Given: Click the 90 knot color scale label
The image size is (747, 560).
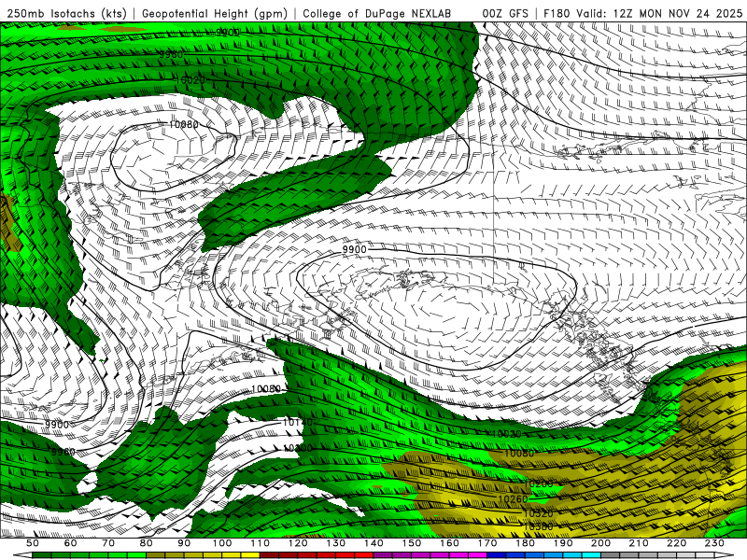Looking at the screenshot, I should click(x=184, y=543).
